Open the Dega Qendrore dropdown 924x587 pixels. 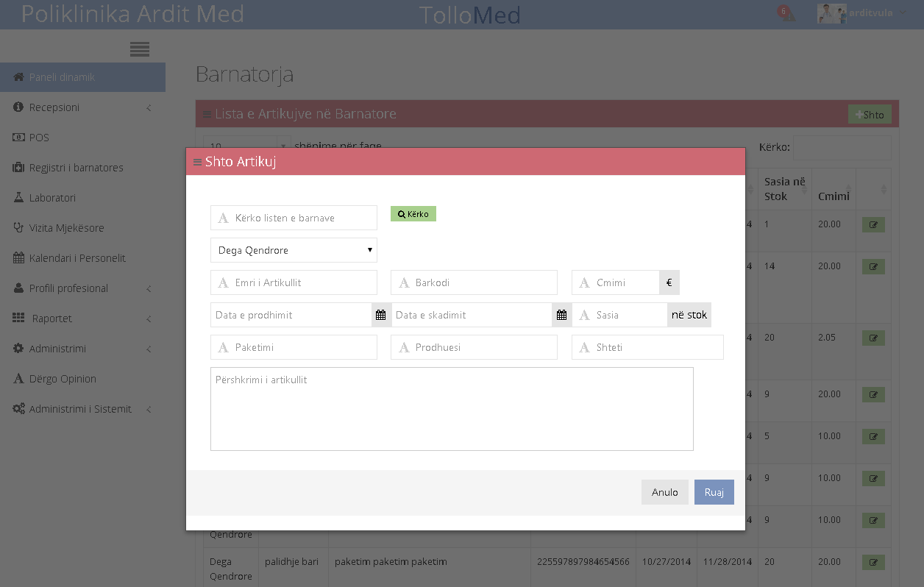click(x=294, y=250)
